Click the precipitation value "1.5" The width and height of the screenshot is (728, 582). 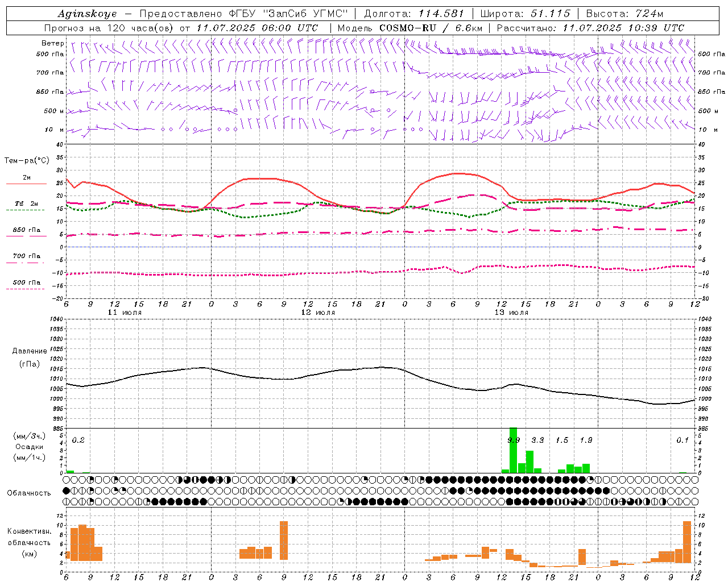click(562, 440)
